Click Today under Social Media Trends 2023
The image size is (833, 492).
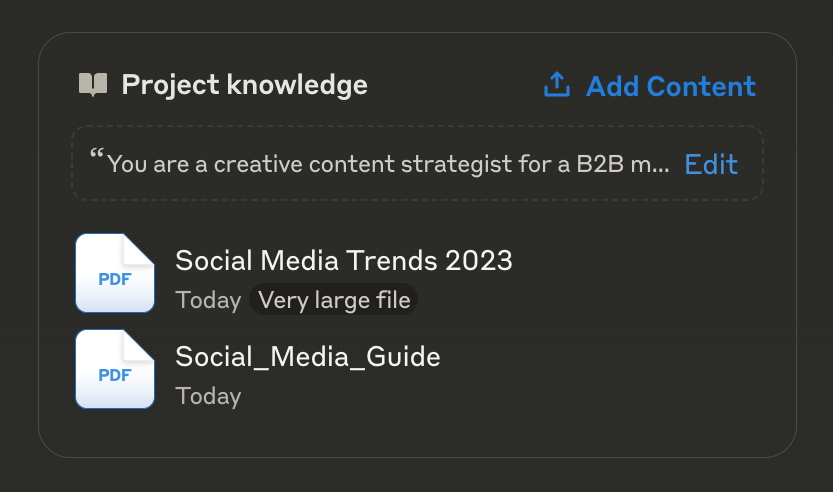coord(208,300)
